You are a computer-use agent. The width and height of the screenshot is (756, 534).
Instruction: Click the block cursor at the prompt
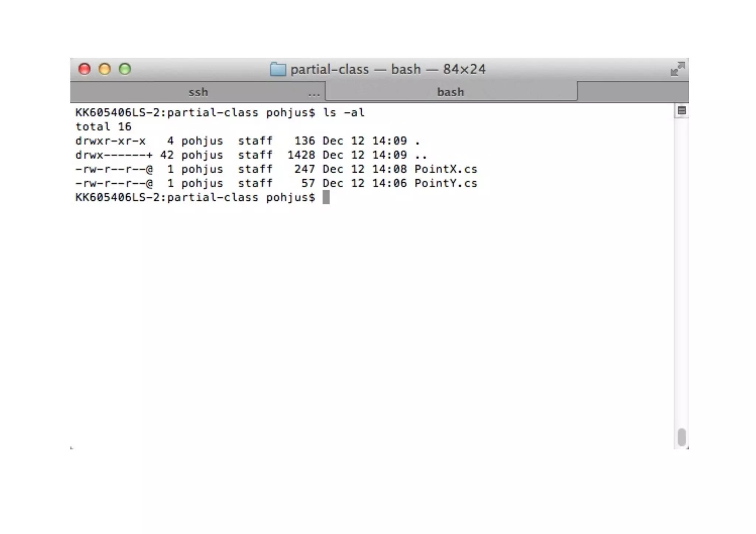[x=326, y=197]
